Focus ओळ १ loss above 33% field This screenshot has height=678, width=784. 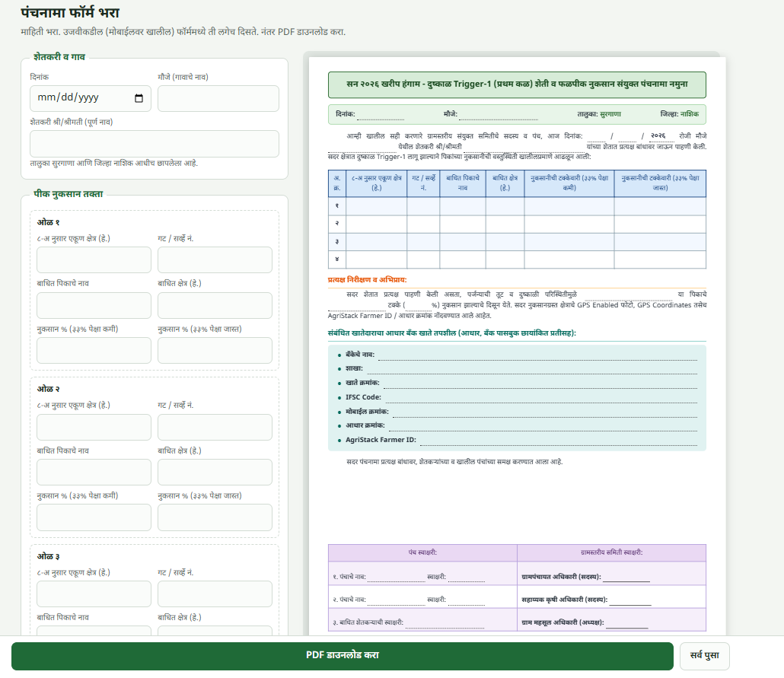[215, 350]
